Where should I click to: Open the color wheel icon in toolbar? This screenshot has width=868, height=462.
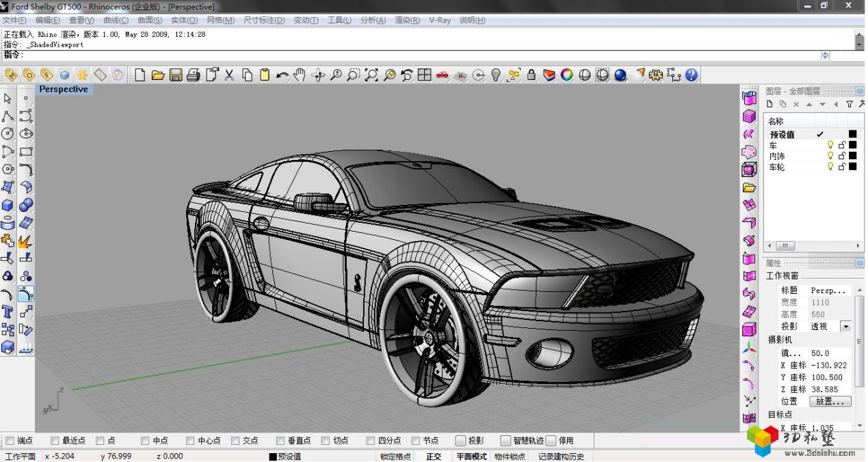pyautogui.click(x=567, y=75)
